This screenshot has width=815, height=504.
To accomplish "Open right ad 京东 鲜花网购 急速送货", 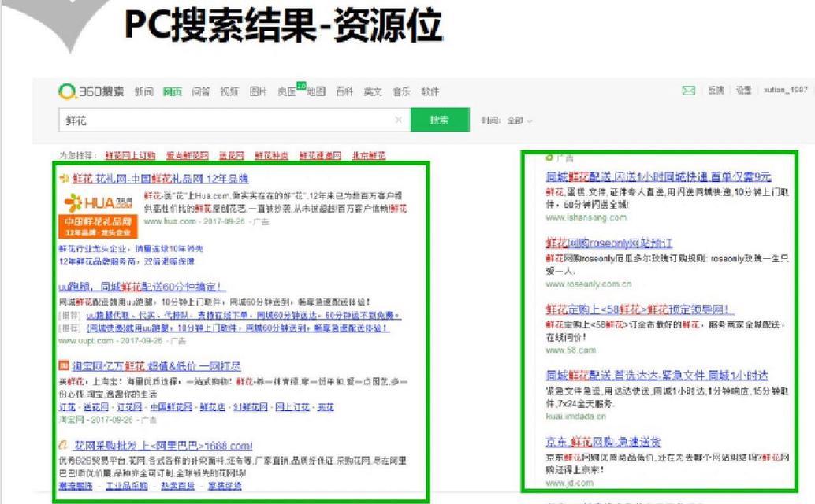I will point(603,442).
